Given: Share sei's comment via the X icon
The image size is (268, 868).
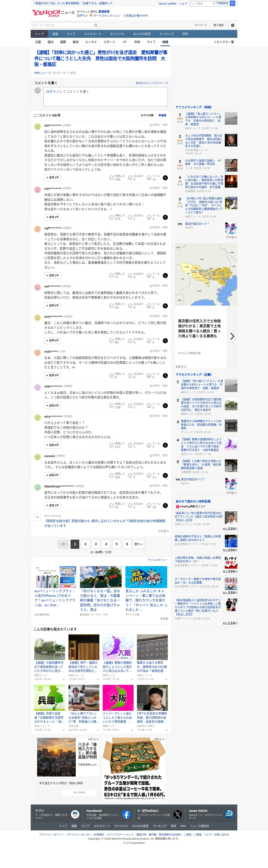Looking at the screenshot, I should (165, 306).
